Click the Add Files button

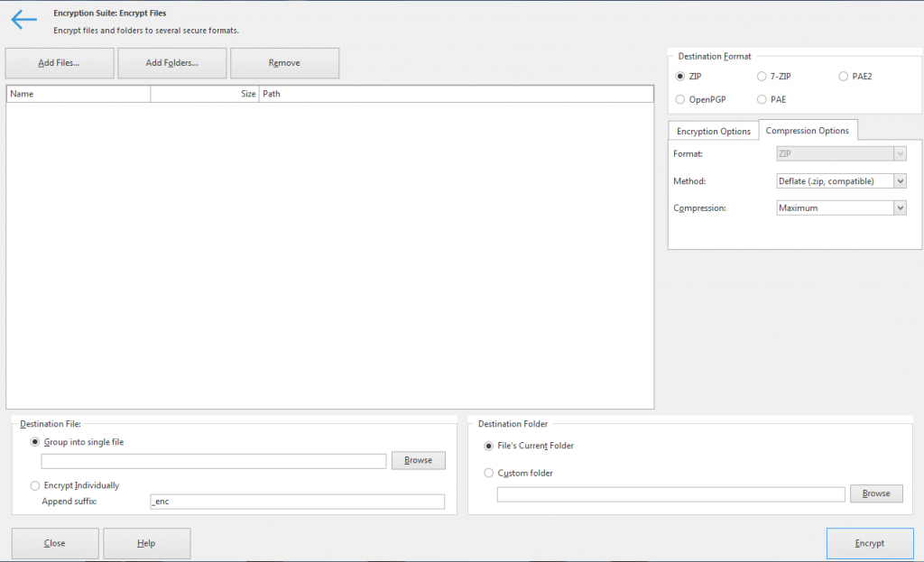tap(60, 63)
